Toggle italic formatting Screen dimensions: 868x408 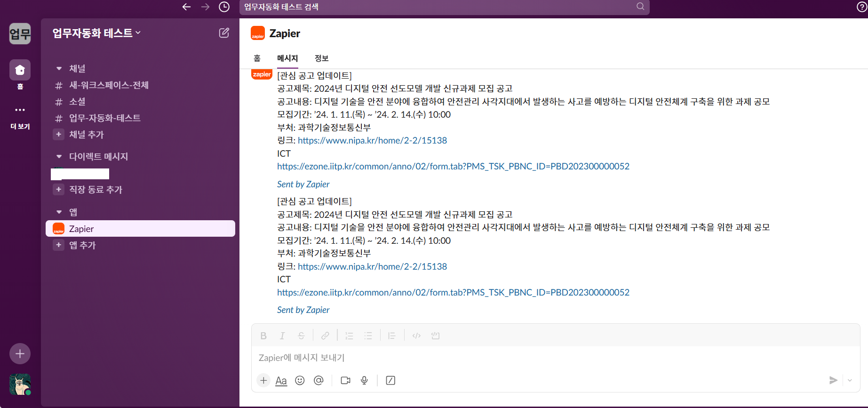pyautogui.click(x=282, y=336)
